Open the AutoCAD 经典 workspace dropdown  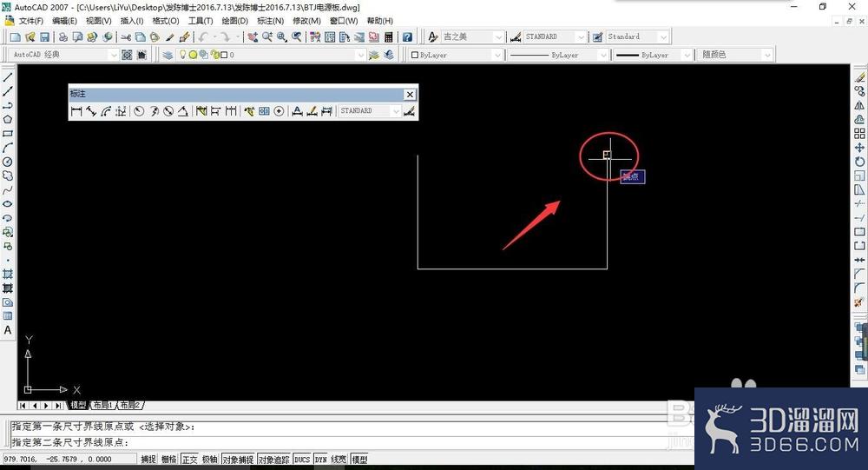(113, 55)
